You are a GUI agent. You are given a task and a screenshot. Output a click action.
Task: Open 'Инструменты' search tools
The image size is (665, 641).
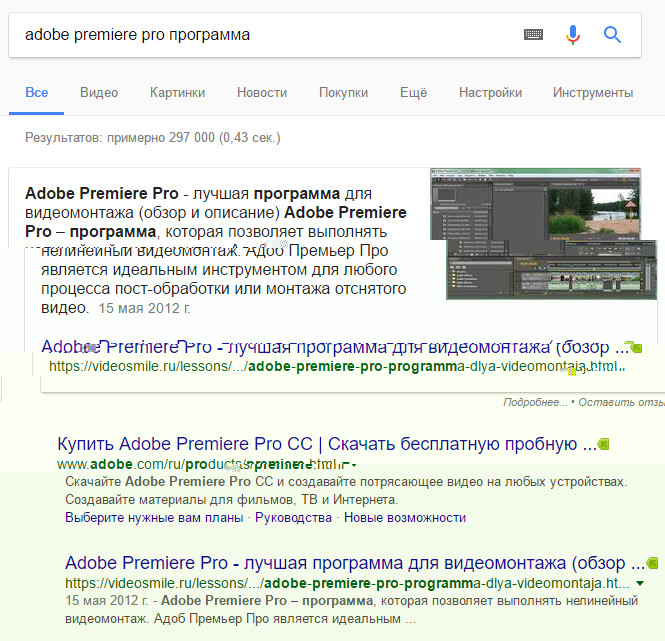(x=593, y=92)
